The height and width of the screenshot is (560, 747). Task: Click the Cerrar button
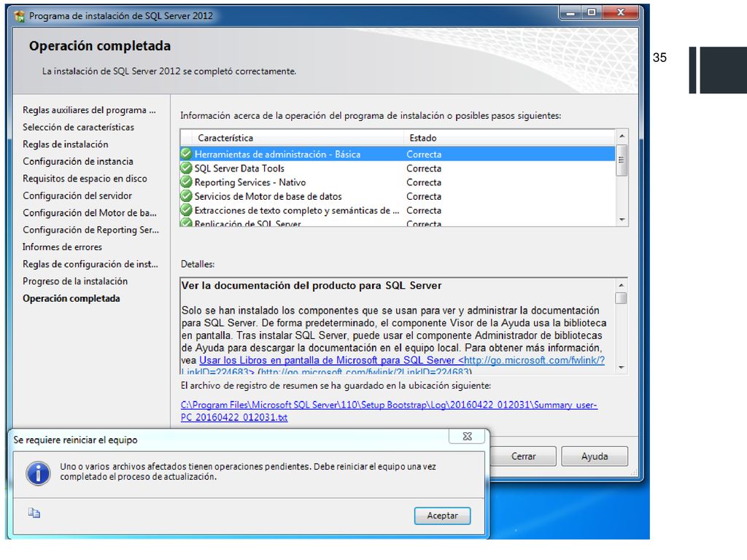click(523, 456)
